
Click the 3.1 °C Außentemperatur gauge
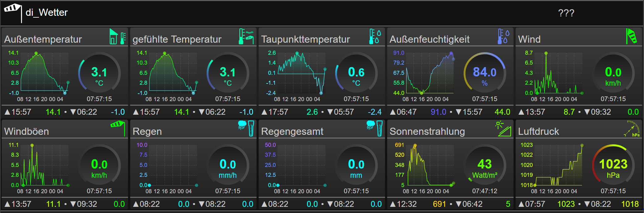tap(99, 73)
